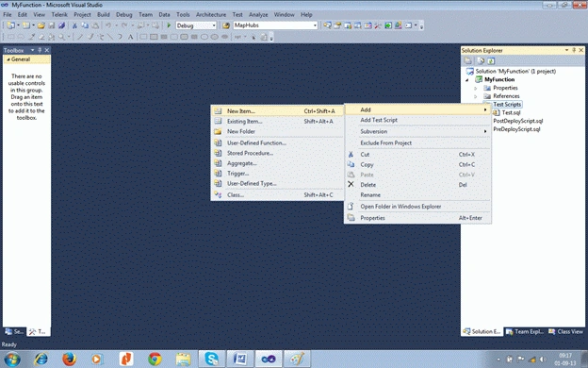The height and width of the screenshot is (368, 588).
Task: Select PreDeployScript.sql in Solution Explorer
Action: click(516, 129)
